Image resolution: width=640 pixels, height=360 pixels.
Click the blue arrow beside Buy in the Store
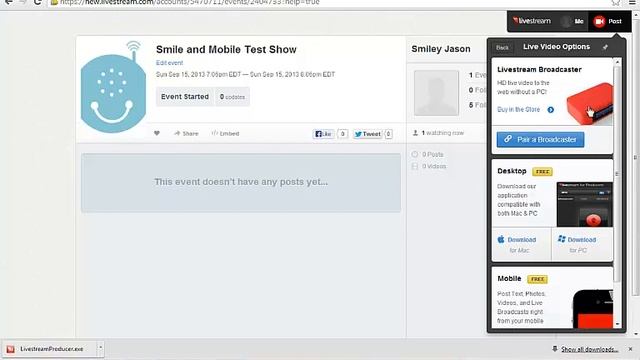551,110
